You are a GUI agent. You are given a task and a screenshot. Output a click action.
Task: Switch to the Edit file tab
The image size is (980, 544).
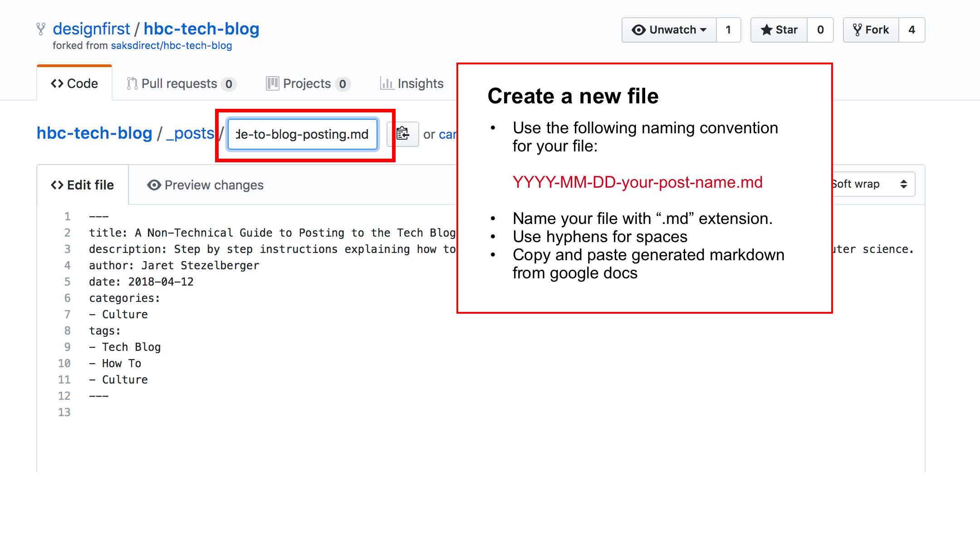pyautogui.click(x=83, y=184)
